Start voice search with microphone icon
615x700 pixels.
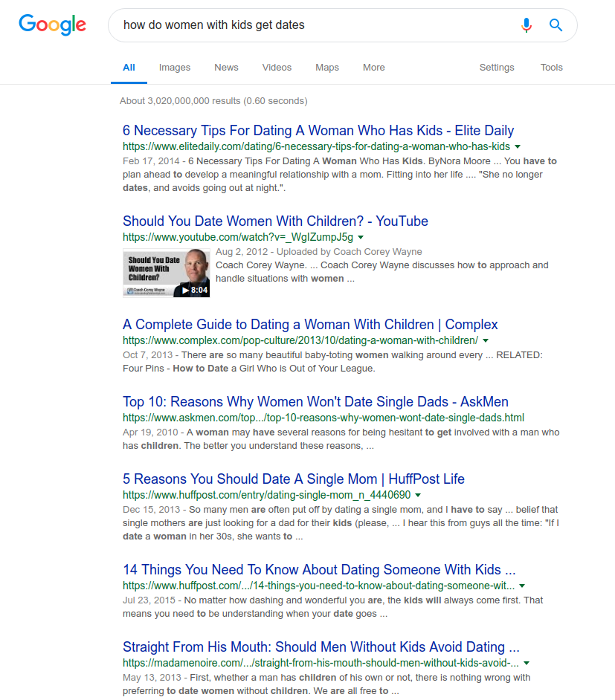(x=527, y=25)
